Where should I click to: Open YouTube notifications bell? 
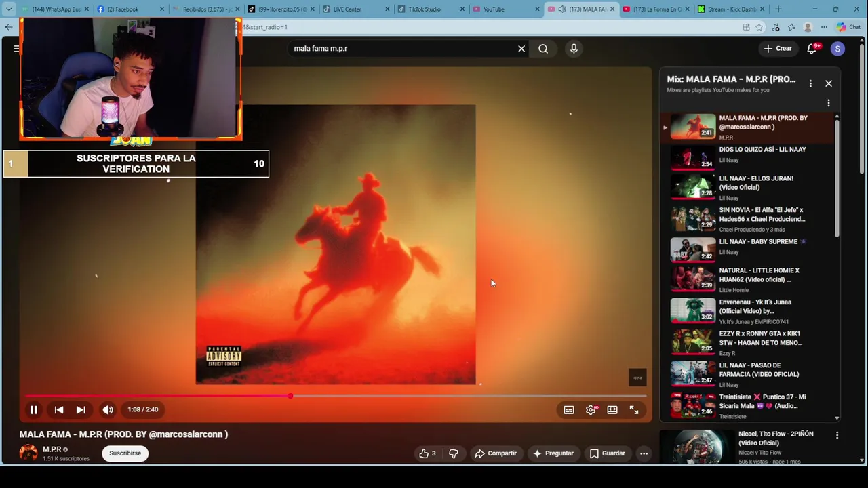[x=812, y=49]
